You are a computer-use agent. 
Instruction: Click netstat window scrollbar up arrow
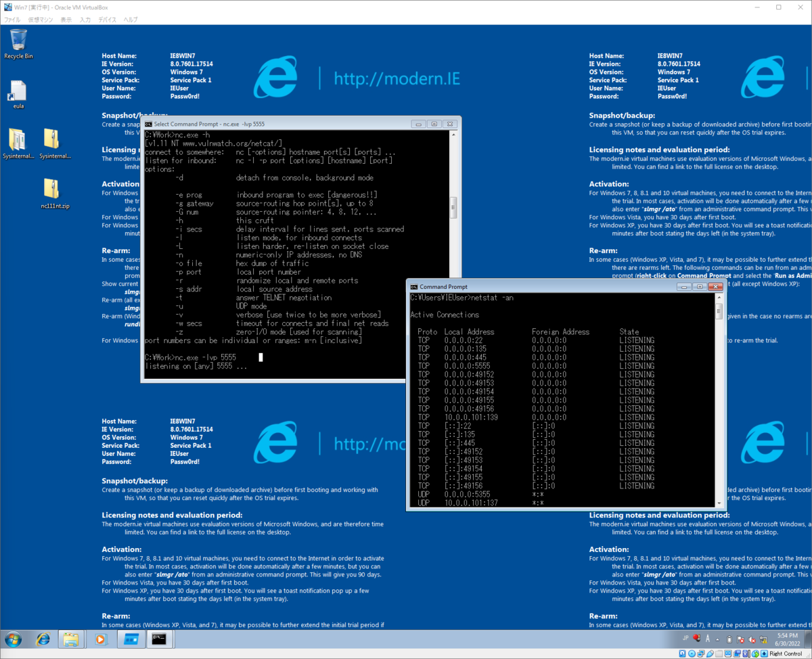coord(719,298)
